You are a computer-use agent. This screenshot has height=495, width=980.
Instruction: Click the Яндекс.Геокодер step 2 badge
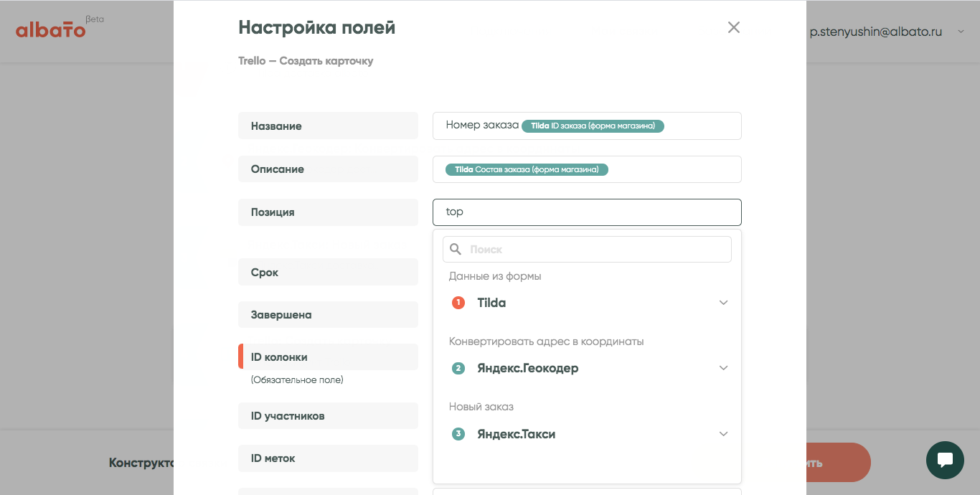tap(458, 369)
